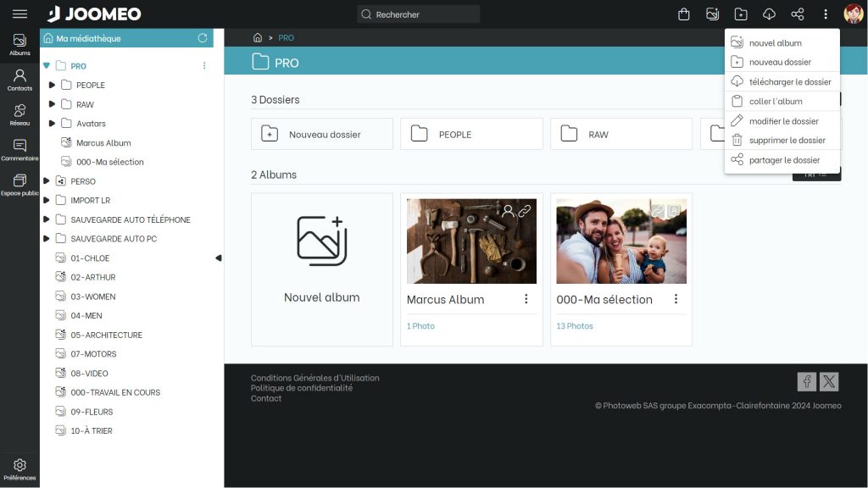Open the 000-Ma sélection album thumbnail
868x488 pixels.
[x=620, y=241]
